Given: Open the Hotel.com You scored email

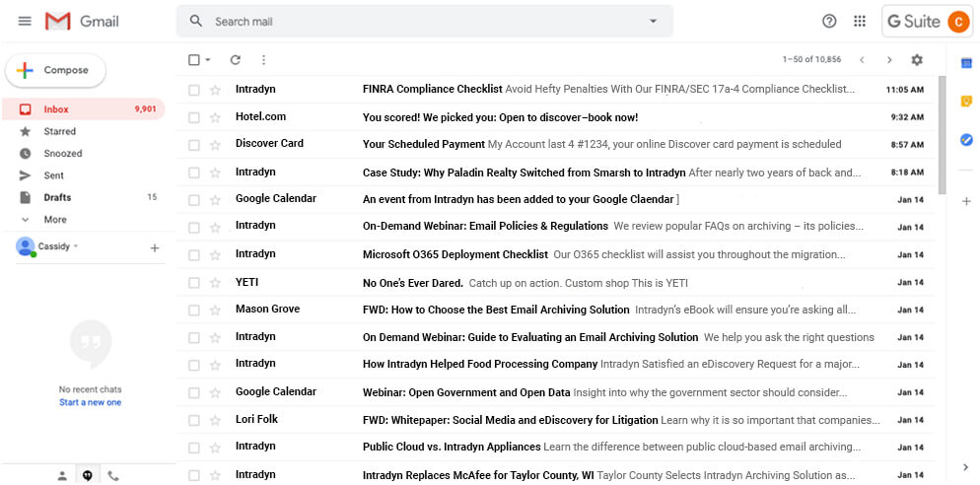Looking at the screenshot, I should (556, 117).
